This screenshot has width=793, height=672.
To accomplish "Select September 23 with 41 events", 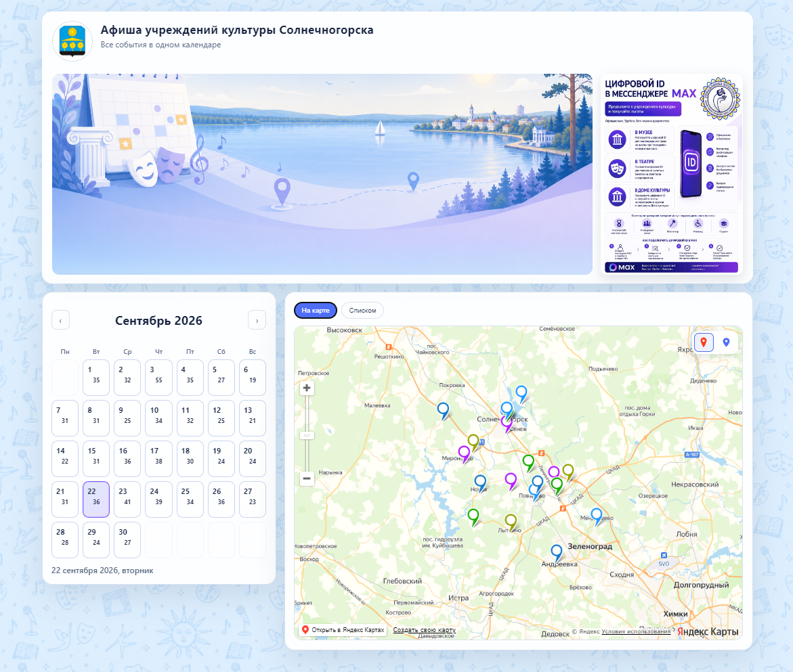I will (x=127, y=499).
